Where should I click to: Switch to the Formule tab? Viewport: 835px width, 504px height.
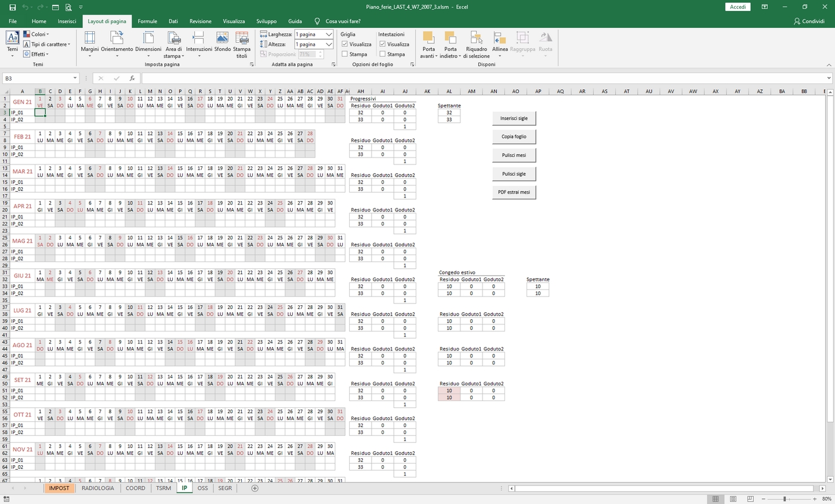coord(147,21)
